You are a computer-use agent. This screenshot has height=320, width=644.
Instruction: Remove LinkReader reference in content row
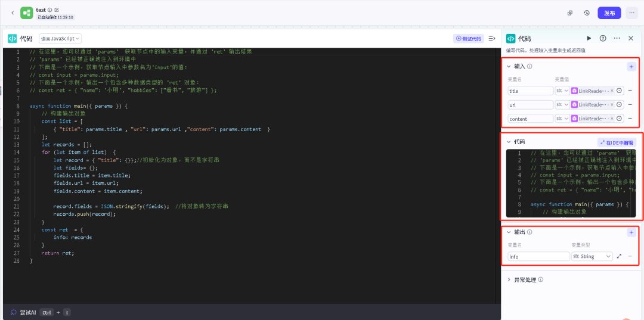pyautogui.click(x=612, y=119)
